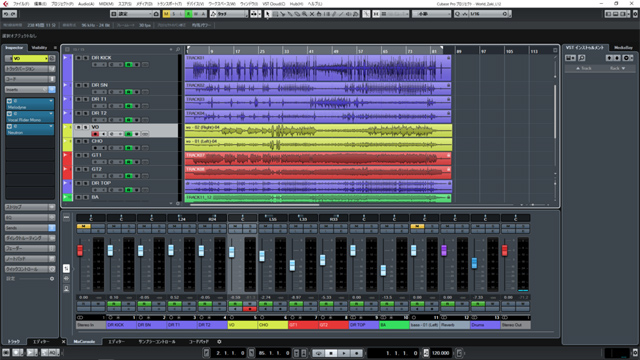Screen dimensions: 640x360
Task: Toggle global Read automation (R) button
Action: coord(188,14)
